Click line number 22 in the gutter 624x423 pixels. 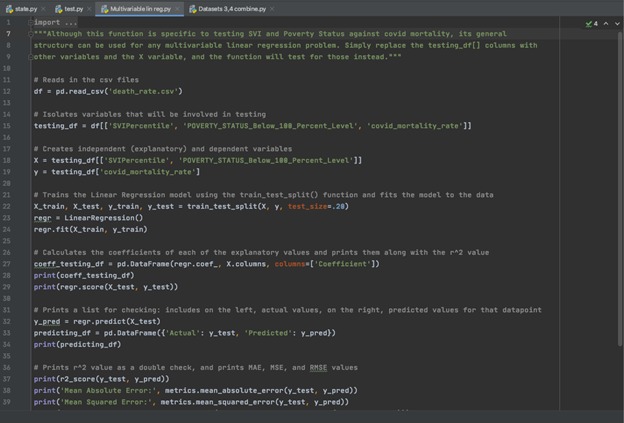point(7,206)
